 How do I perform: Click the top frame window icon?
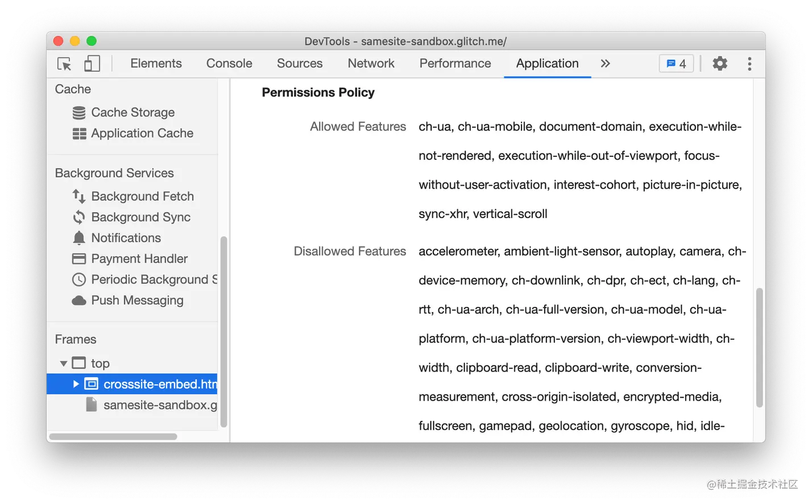79,363
